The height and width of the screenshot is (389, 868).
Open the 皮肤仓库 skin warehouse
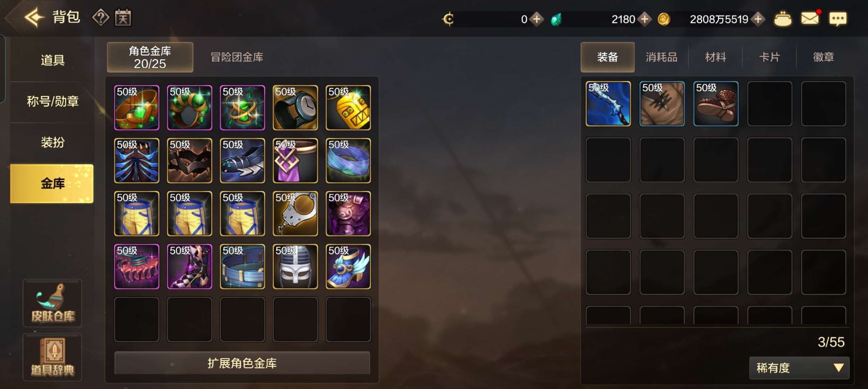53,303
